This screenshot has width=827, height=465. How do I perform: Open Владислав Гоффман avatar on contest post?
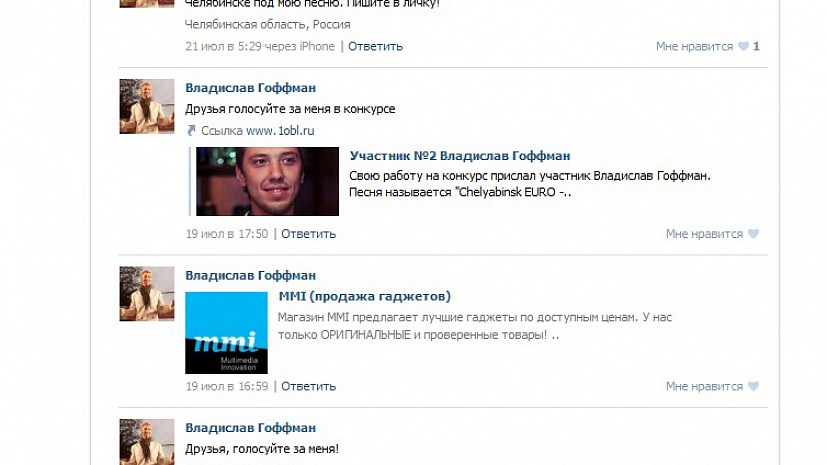point(147,106)
